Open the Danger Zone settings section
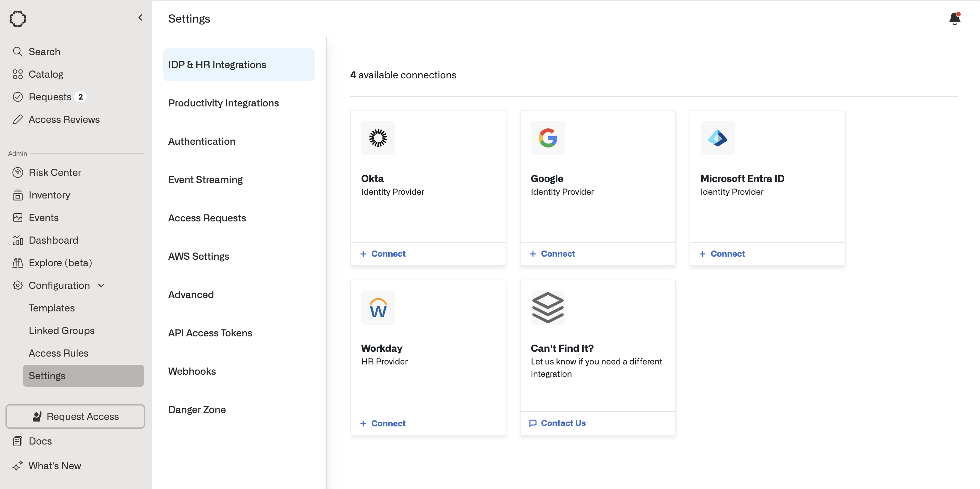The height and width of the screenshot is (489, 980). (x=197, y=410)
